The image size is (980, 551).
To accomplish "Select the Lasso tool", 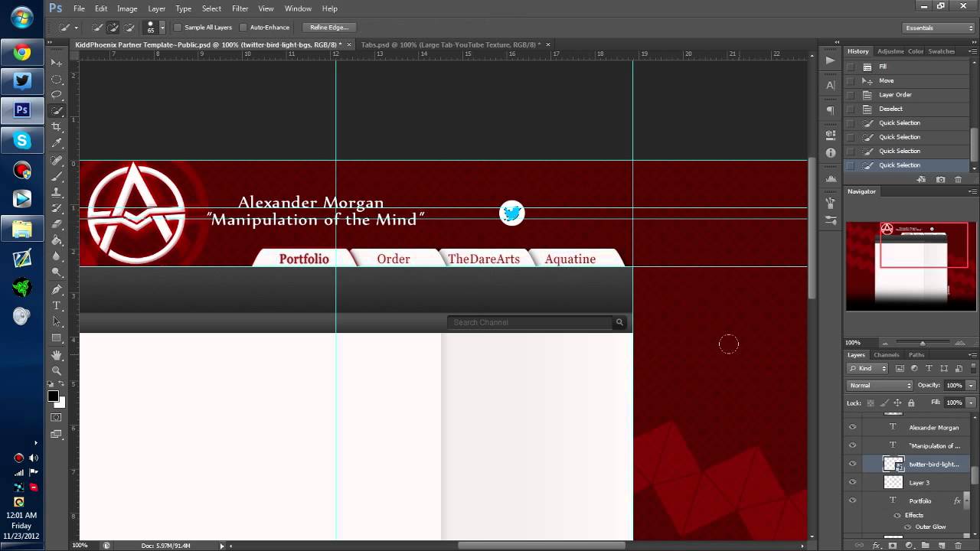I will pos(57,94).
